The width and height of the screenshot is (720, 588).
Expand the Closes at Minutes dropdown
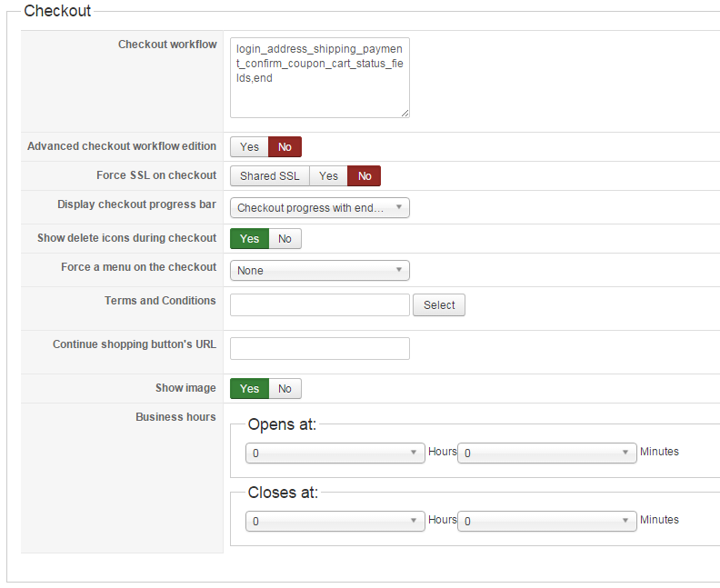[546, 522]
